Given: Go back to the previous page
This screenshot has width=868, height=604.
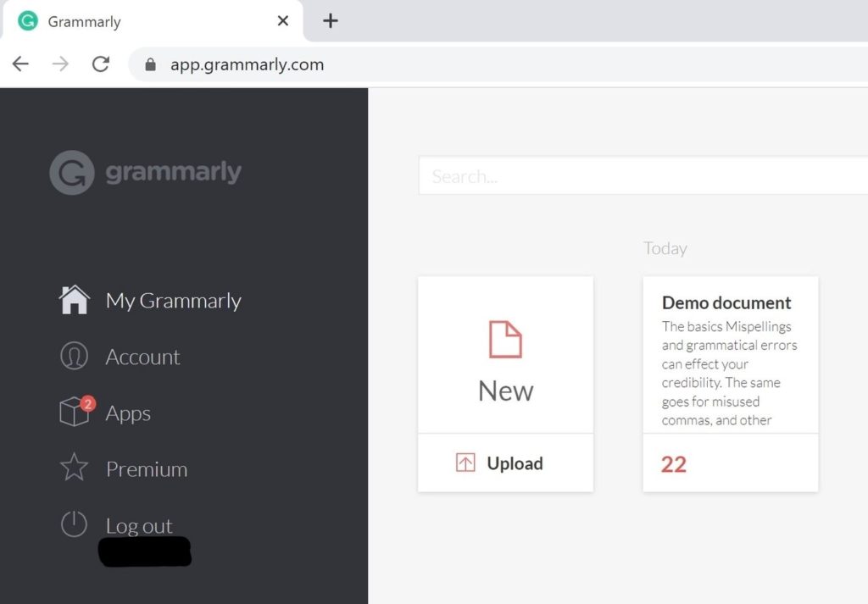Looking at the screenshot, I should tap(20, 64).
